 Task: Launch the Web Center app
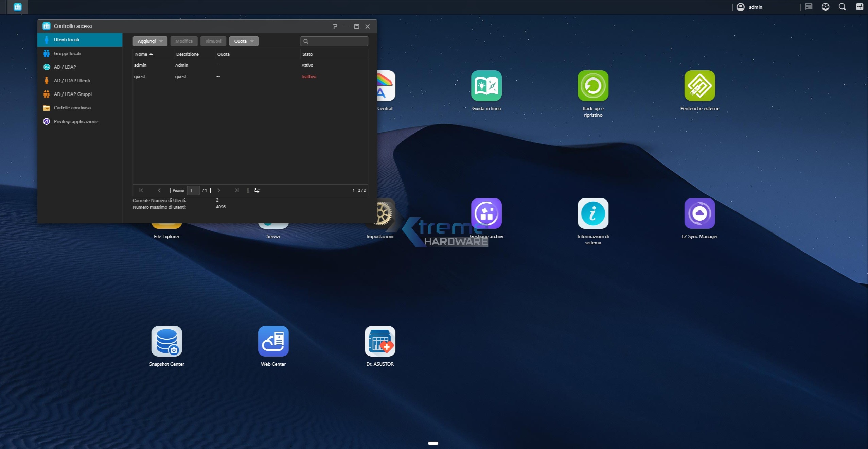click(x=273, y=341)
